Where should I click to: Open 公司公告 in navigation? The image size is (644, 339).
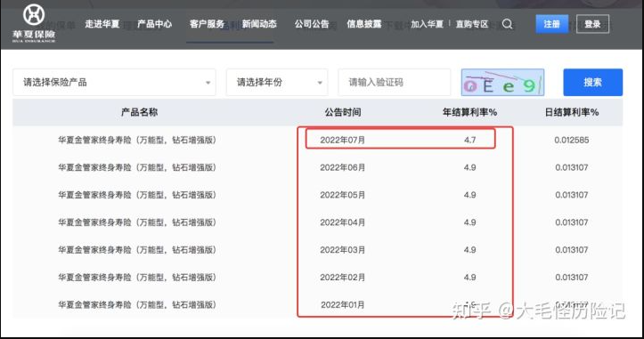pos(312,24)
